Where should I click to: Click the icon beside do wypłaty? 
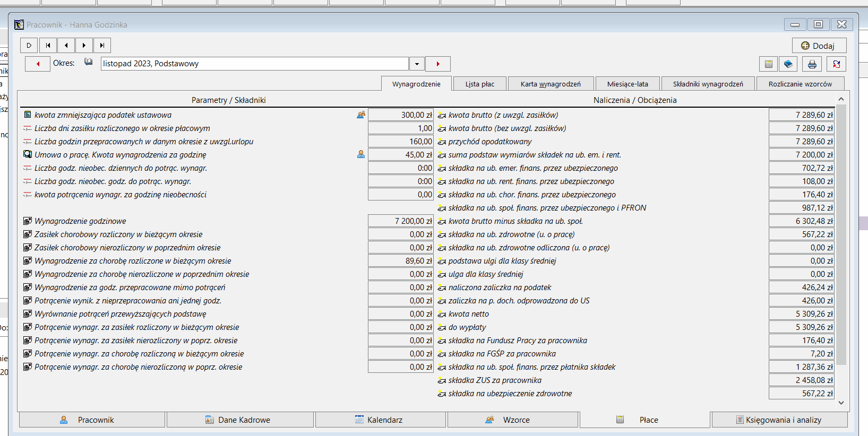pyautogui.click(x=442, y=327)
